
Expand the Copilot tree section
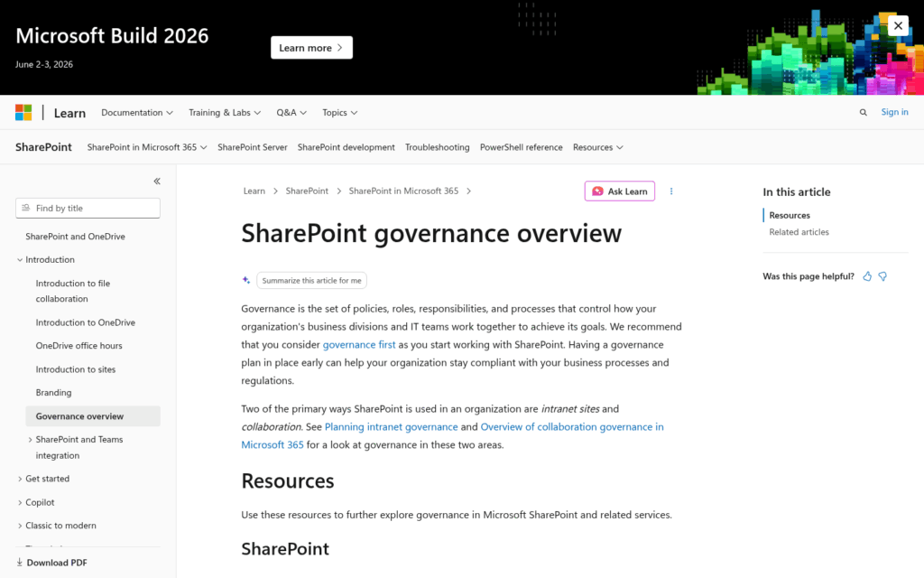(x=20, y=502)
